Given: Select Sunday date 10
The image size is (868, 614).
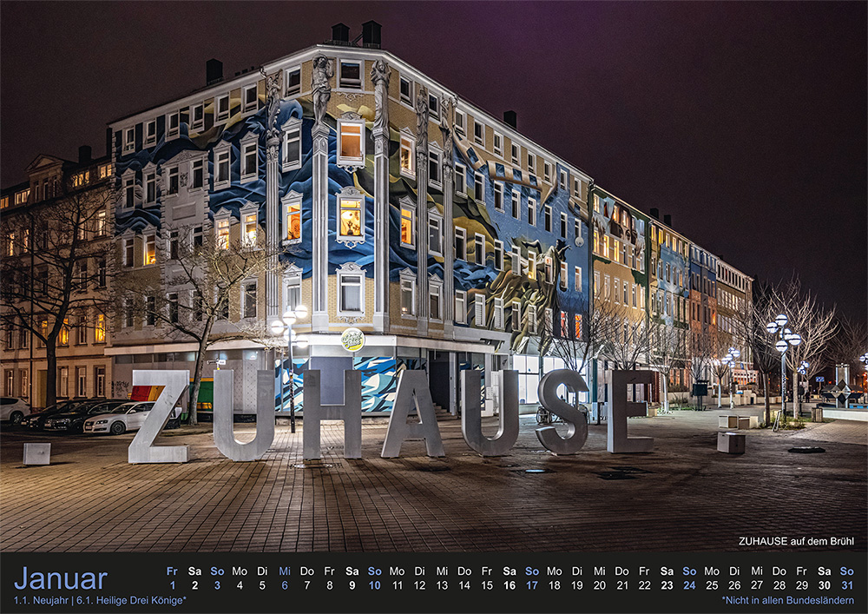Looking at the screenshot, I should click(x=375, y=585).
